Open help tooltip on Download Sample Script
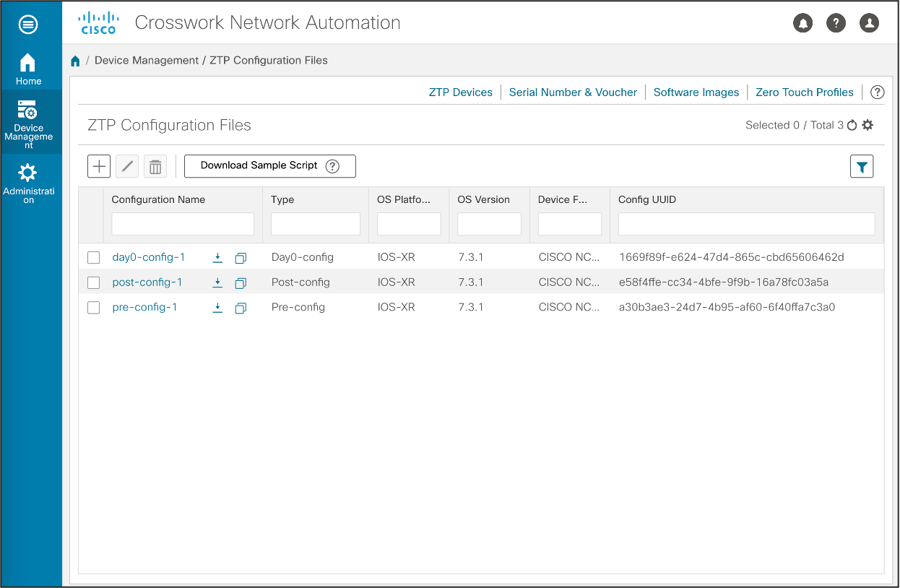The image size is (900, 588). click(x=332, y=166)
